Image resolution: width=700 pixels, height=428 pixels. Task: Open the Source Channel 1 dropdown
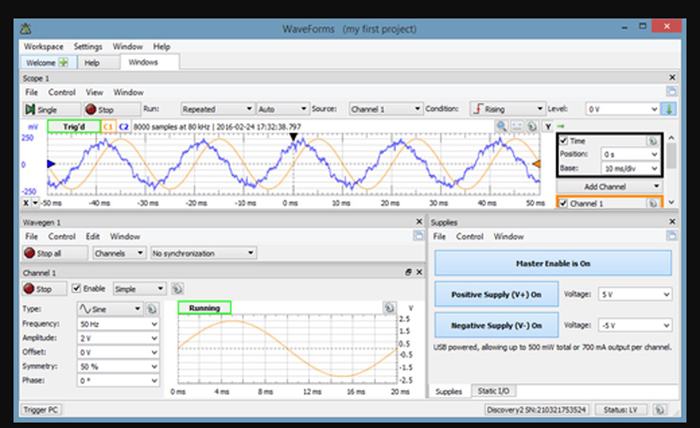tap(385, 109)
